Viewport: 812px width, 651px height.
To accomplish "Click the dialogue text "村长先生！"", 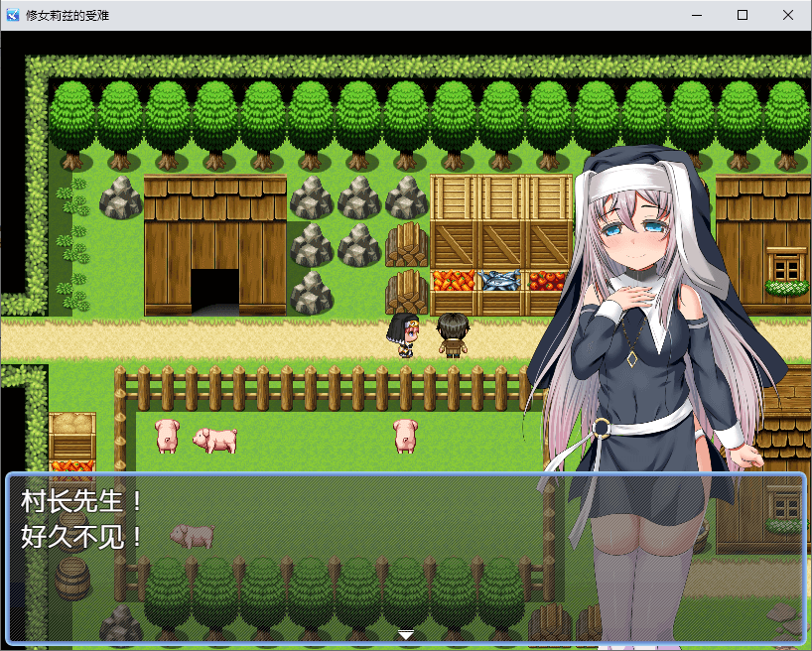I will pos(82,501).
